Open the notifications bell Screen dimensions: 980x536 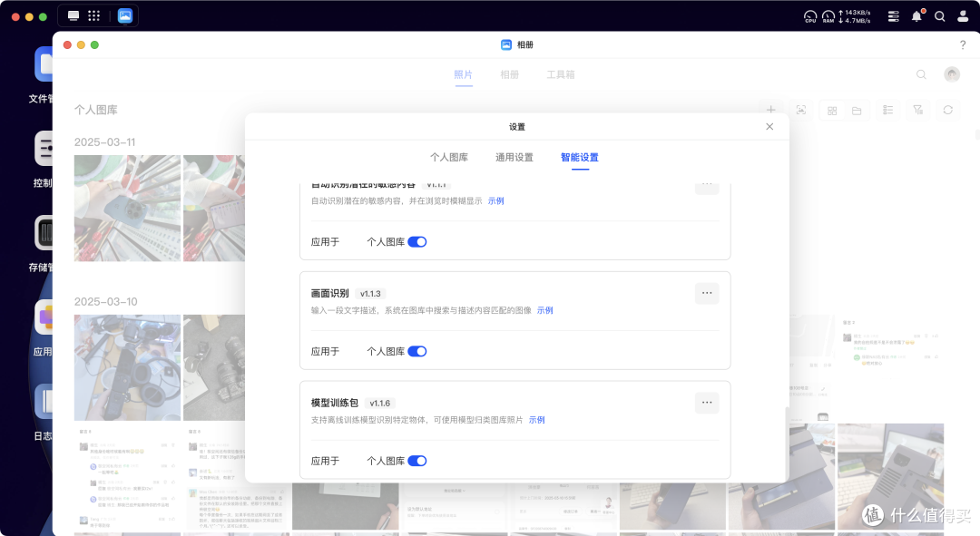click(916, 16)
